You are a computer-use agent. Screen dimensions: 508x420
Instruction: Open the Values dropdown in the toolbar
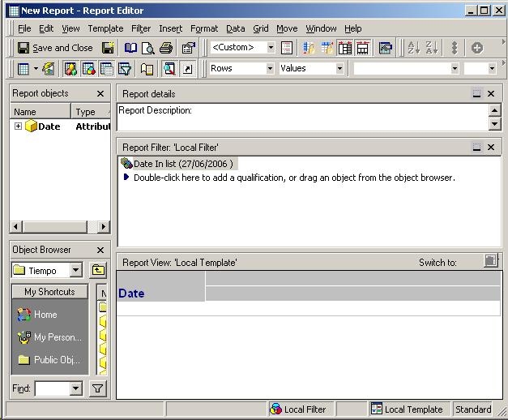339,69
